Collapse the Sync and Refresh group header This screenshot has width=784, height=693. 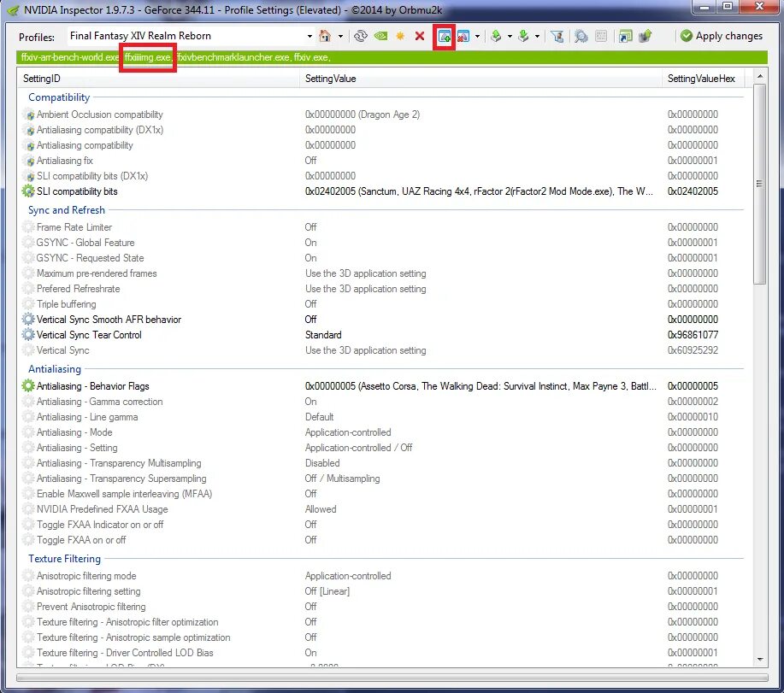point(67,210)
